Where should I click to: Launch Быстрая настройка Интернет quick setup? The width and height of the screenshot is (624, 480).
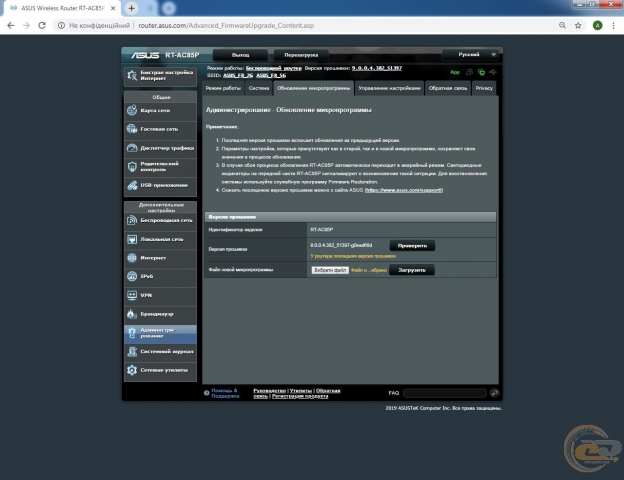pos(160,75)
